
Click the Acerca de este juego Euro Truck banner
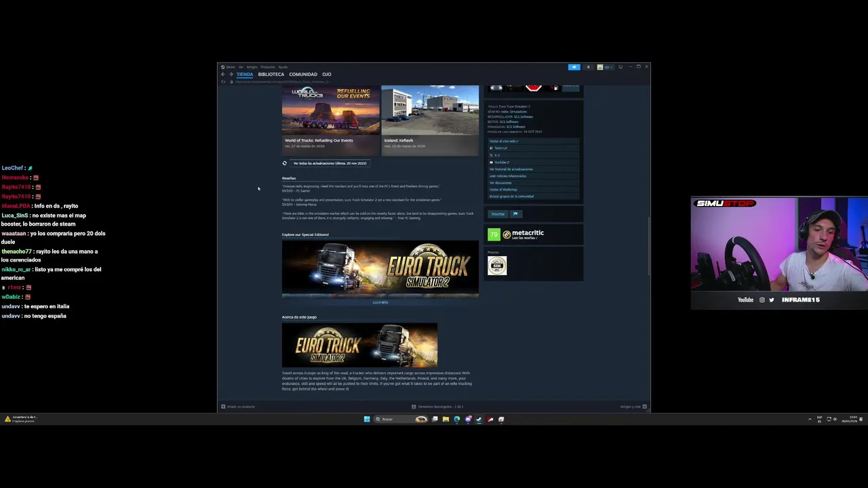359,345
